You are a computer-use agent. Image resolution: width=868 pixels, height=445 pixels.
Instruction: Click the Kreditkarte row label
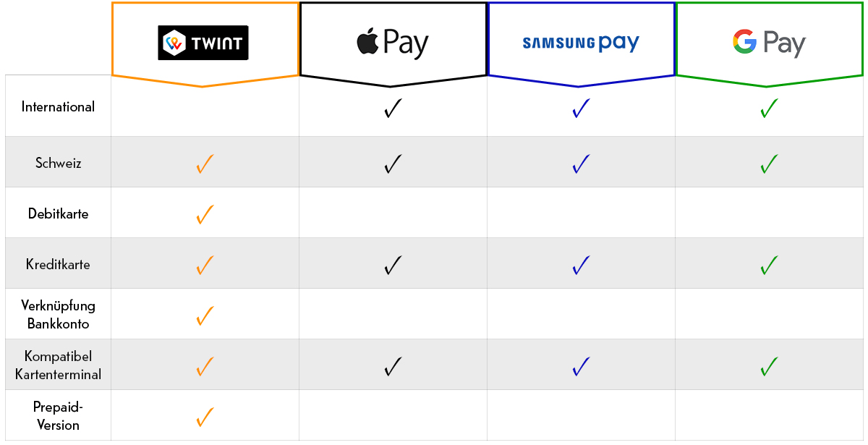58,264
